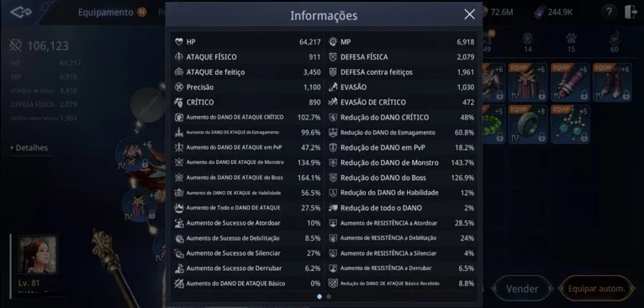
Task: Click the HP heart icon row
Action: [248, 42]
